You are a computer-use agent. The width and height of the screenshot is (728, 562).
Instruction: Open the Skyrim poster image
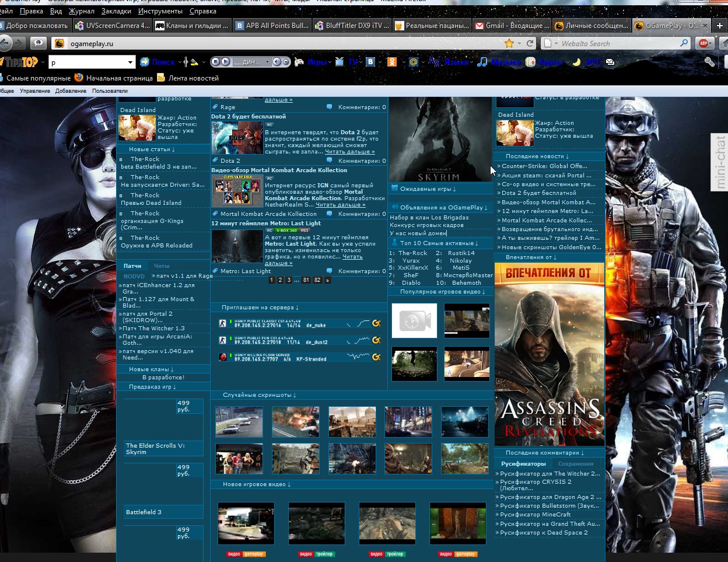(440, 139)
